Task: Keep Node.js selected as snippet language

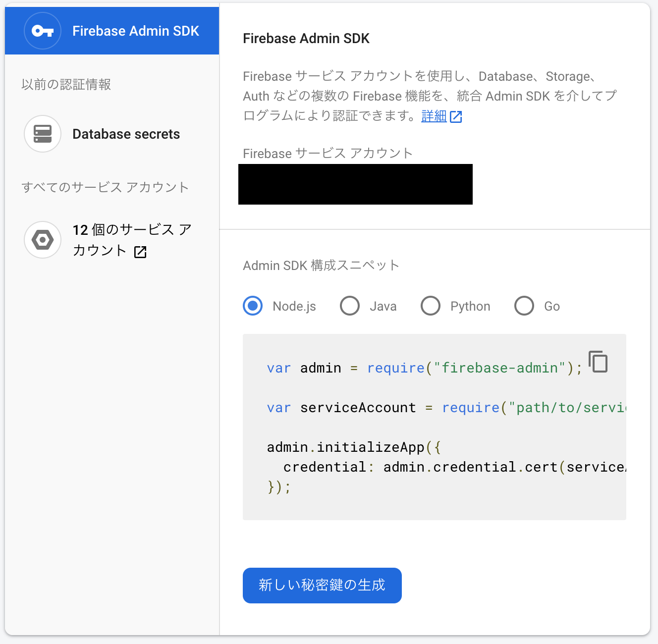Action: 252,306
